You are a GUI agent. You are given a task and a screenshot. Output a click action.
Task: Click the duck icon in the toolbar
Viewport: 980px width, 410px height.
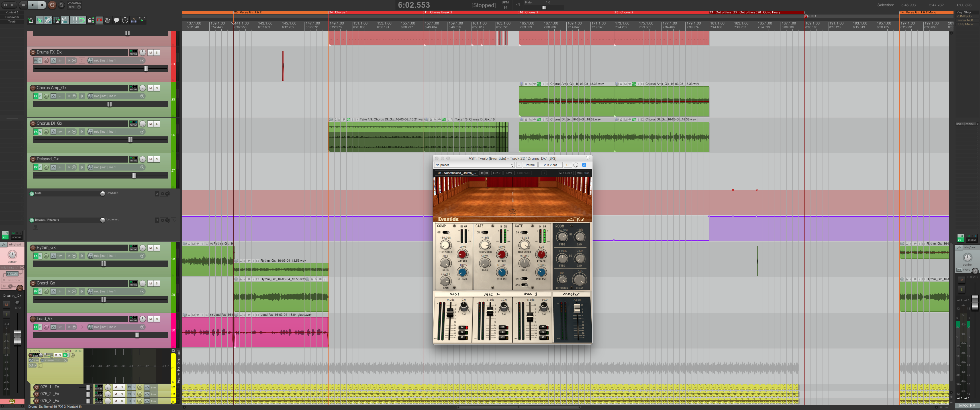[x=108, y=20]
